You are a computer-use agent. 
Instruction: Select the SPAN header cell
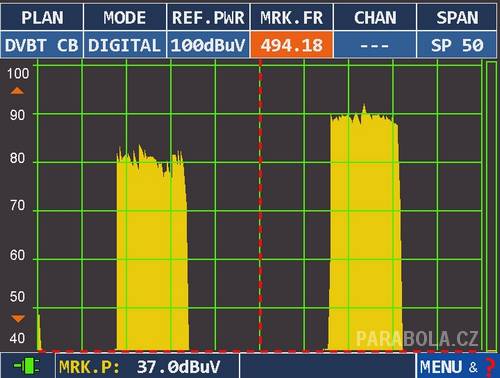pos(457,17)
